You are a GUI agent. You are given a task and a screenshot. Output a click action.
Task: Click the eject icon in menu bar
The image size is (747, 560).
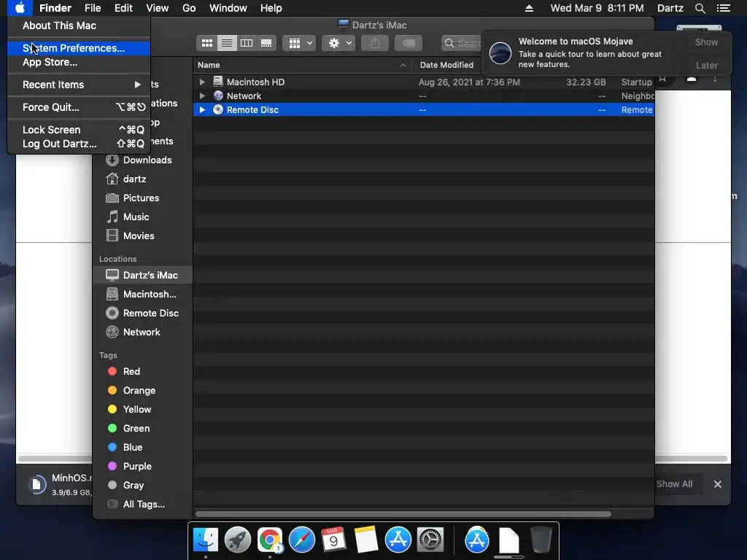click(x=529, y=8)
